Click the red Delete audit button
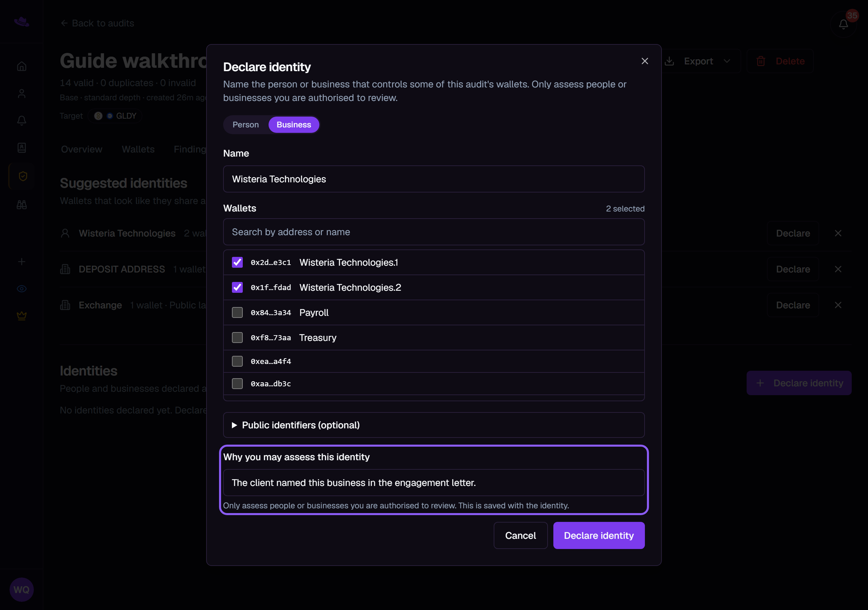 [x=780, y=61]
